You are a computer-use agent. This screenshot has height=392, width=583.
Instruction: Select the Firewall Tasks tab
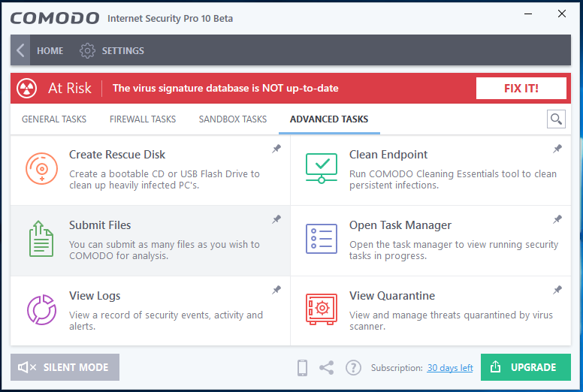(x=143, y=119)
